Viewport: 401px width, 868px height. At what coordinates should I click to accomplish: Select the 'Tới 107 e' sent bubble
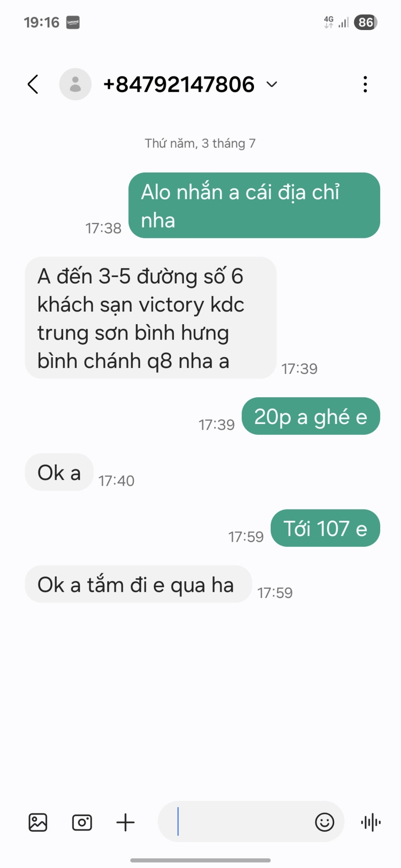325,528
